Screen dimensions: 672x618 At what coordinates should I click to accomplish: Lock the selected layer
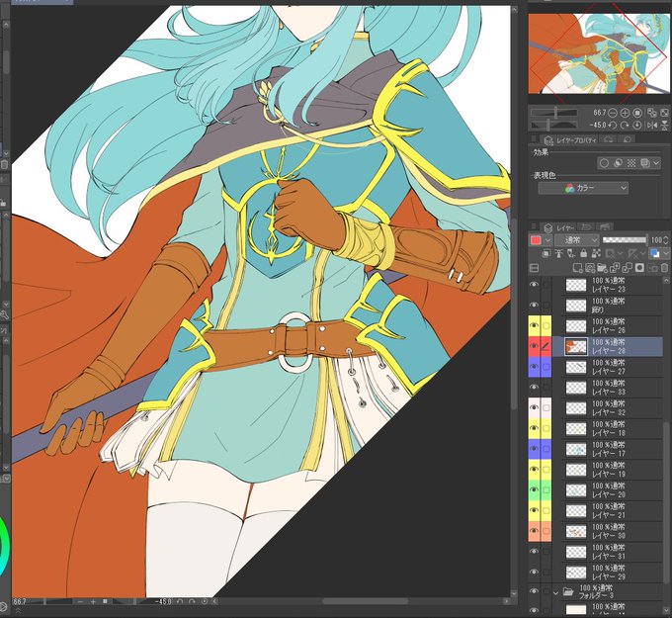click(583, 254)
